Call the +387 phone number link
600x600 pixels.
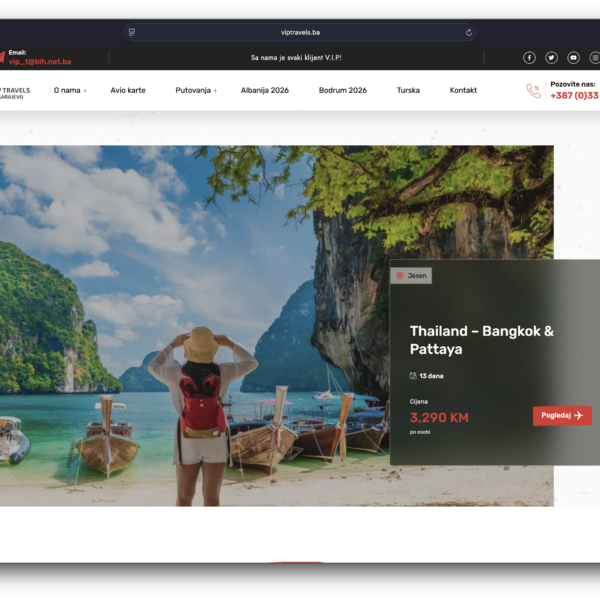[x=574, y=96]
